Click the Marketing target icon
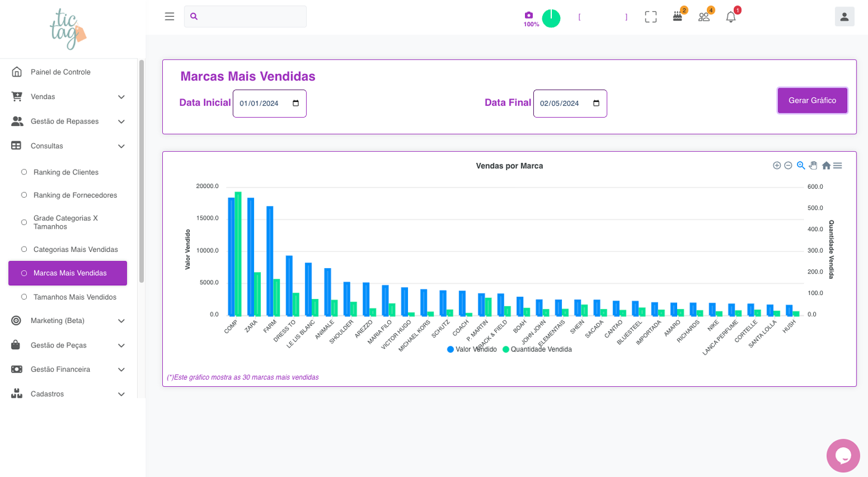Image resolution: width=868 pixels, height=477 pixels. click(17, 321)
